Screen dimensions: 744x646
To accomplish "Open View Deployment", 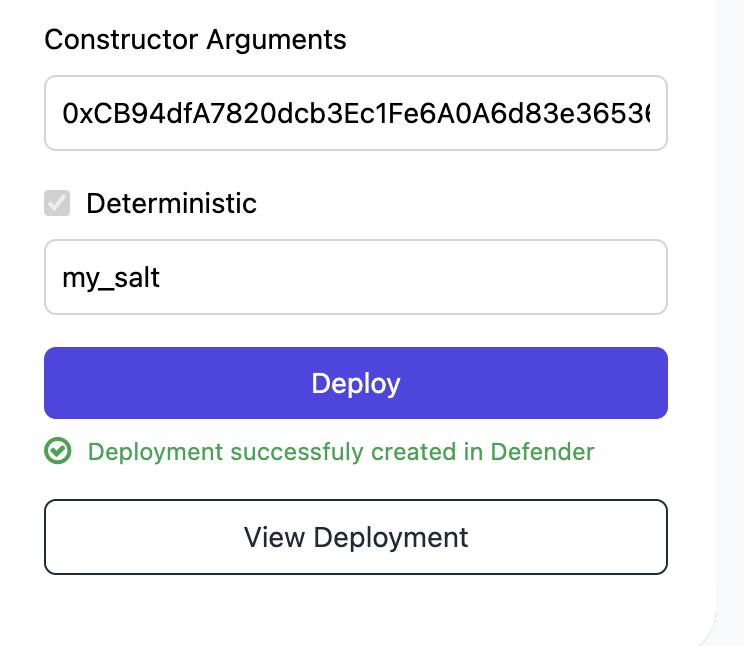I will pyautogui.click(x=356, y=537).
